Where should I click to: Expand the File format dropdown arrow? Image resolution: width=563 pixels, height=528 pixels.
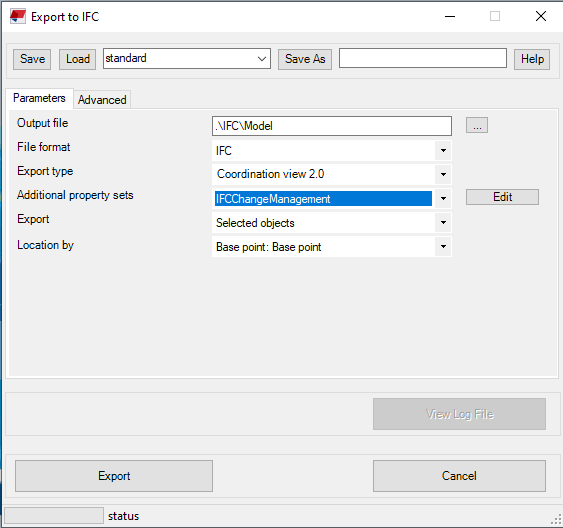443,150
